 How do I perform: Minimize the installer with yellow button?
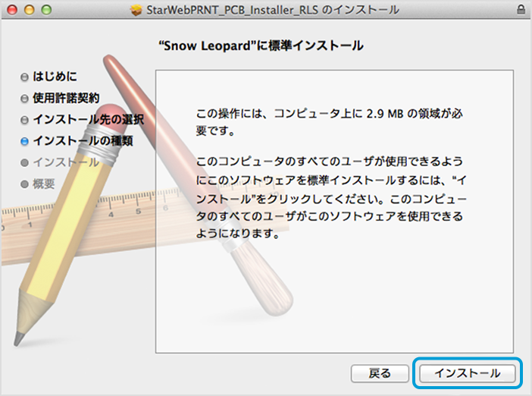tap(30, 10)
